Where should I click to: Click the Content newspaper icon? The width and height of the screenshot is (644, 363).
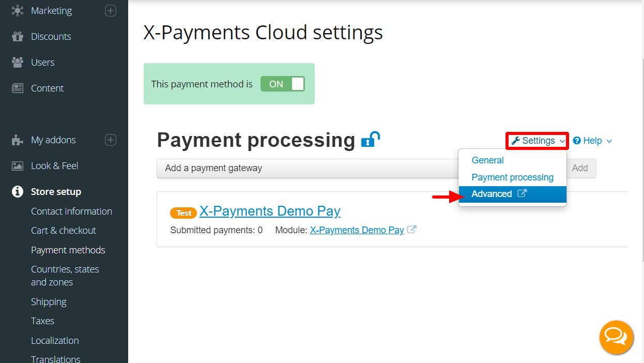click(18, 88)
